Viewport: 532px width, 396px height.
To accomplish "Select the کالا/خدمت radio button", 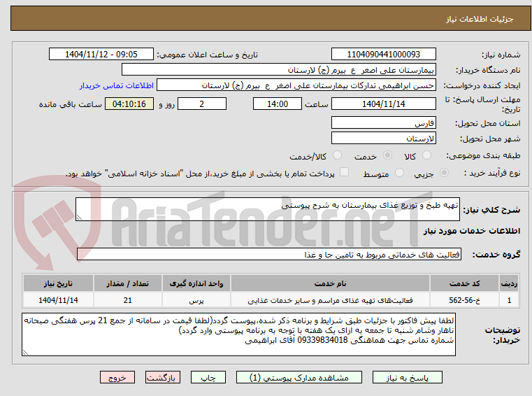I will (337, 155).
